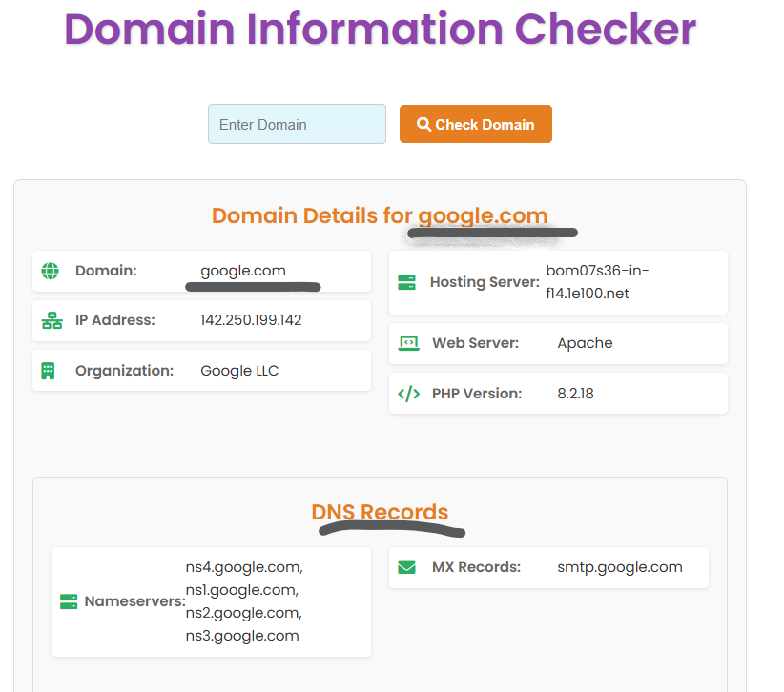Click the ns3.google.com nameserver entry

242,636
